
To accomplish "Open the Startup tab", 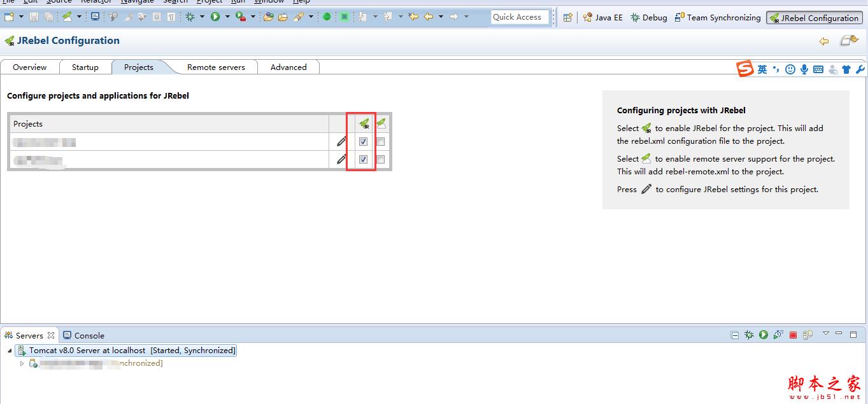I will pos(85,67).
